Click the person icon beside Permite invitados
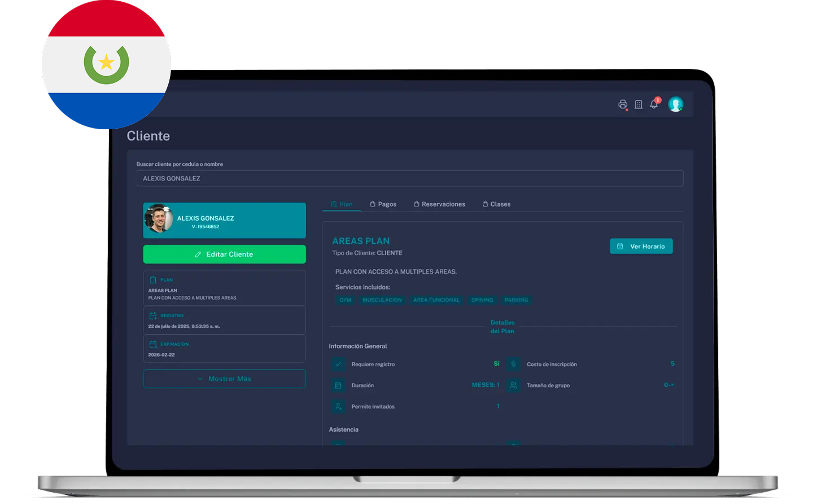 tap(338, 406)
